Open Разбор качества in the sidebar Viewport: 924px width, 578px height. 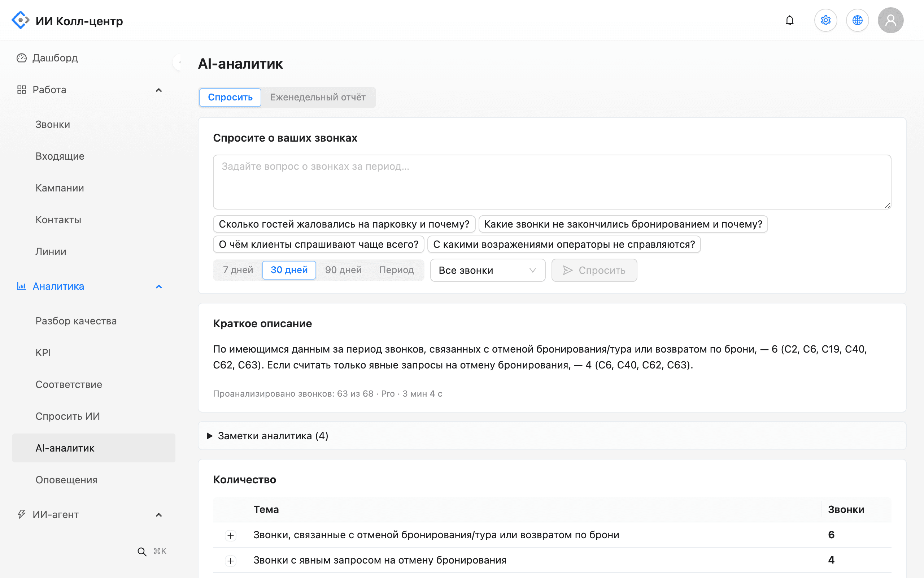(93, 321)
